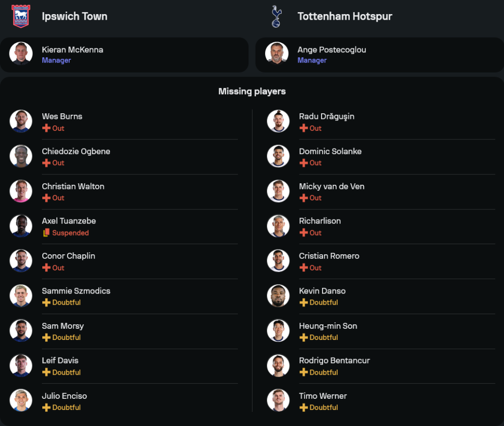Open Sammie Szmodics player profile

point(76,291)
